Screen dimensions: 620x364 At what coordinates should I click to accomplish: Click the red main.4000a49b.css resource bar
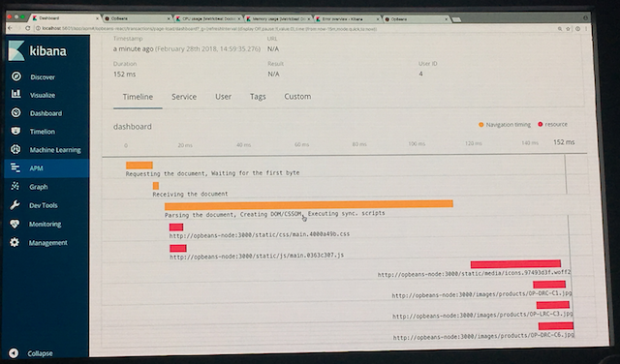coord(176,227)
